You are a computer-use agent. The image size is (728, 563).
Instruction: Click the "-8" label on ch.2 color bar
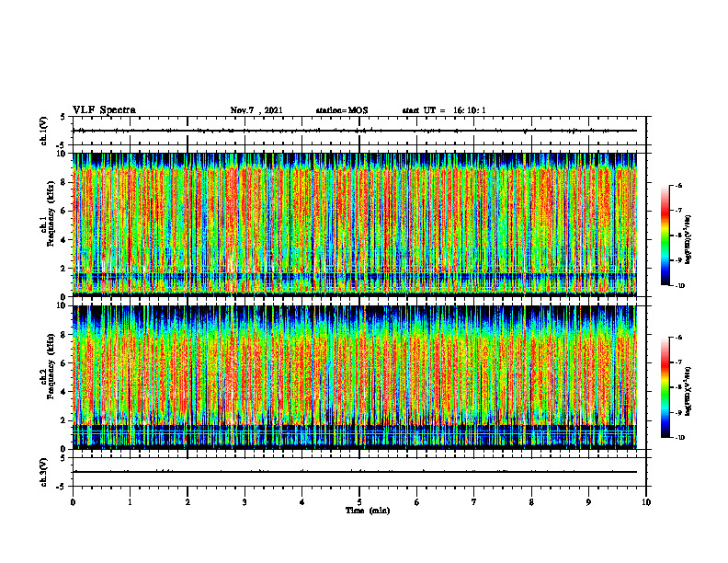point(678,387)
